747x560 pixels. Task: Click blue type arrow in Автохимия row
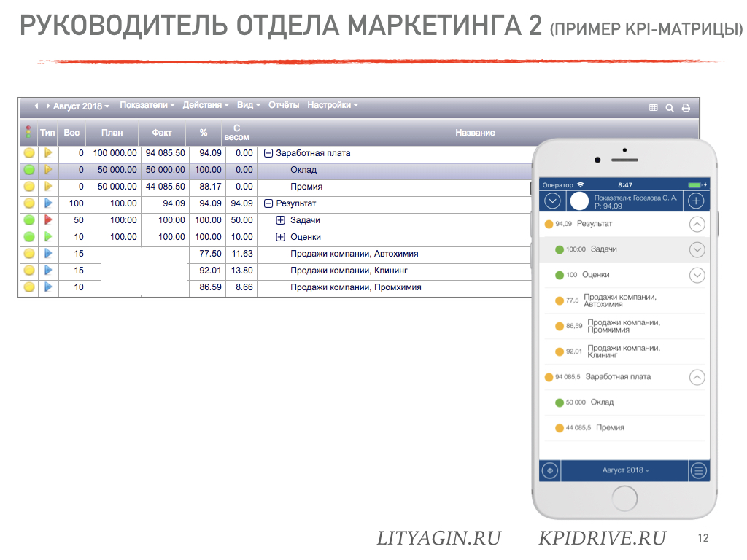48,253
